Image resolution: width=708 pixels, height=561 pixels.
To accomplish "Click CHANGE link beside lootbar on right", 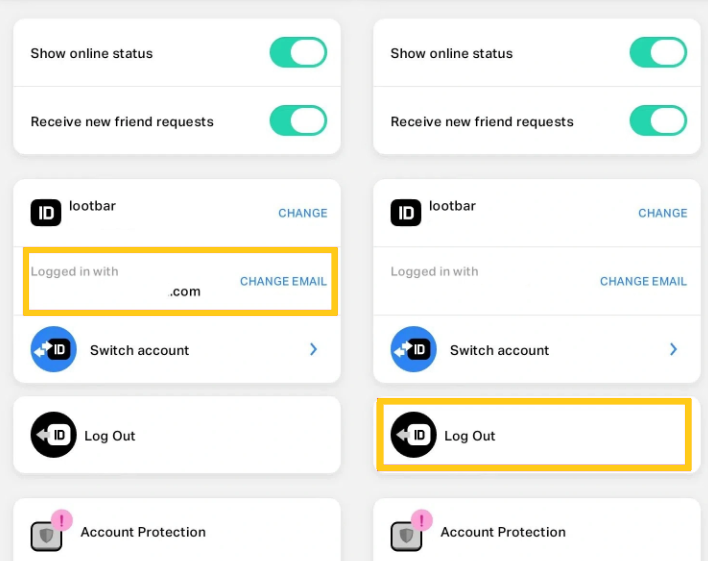I will coord(662,213).
